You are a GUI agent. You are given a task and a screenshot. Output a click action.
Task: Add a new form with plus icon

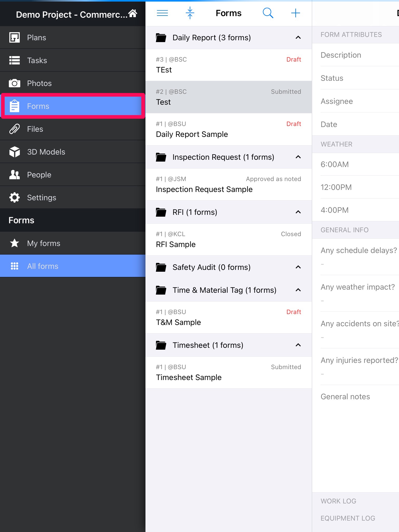[x=296, y=13]
